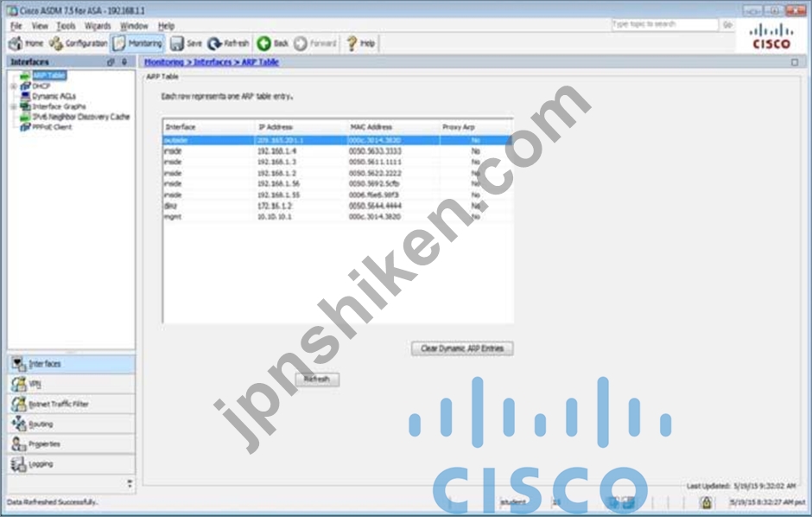Sort by the MAC Address column header

pyautogui.click(x=393, y=127)
